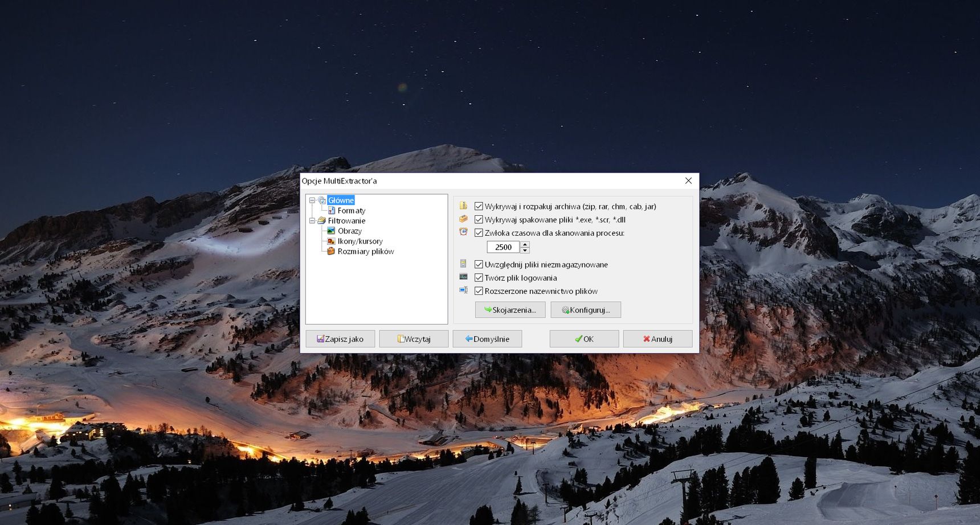Open the Konfiguruj... button
980x525 pixels.
coord(586,310)
